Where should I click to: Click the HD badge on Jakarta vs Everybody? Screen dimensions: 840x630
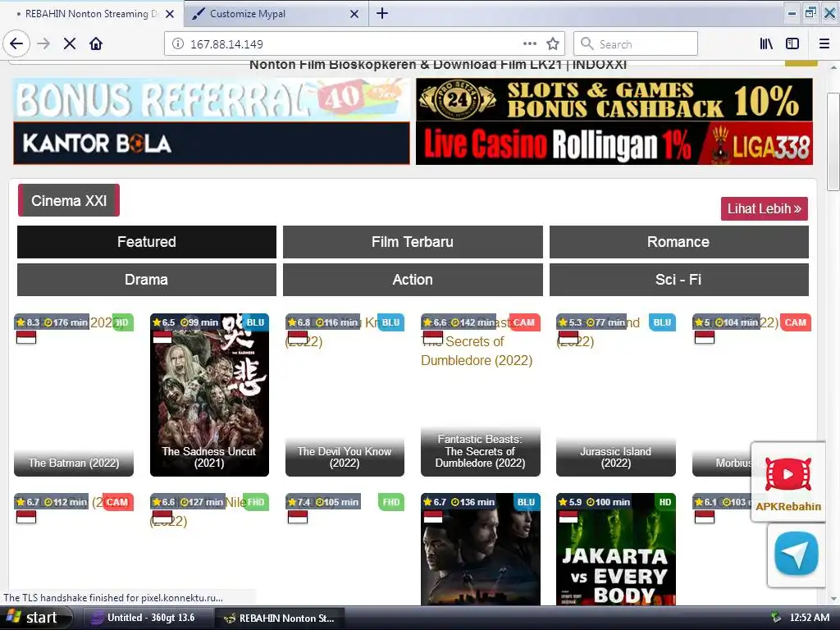click(x=664, y=502)
